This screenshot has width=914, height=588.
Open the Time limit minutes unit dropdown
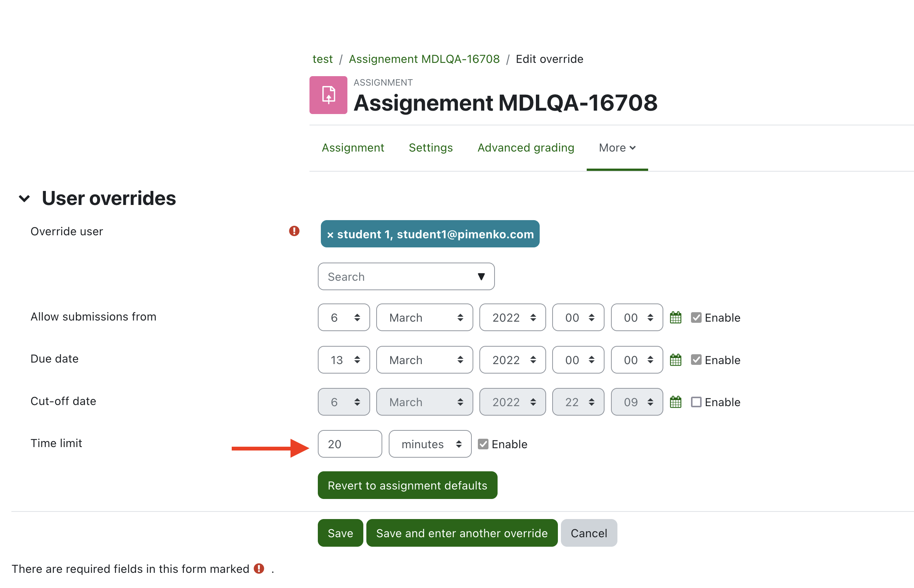[x=430, y=444]
